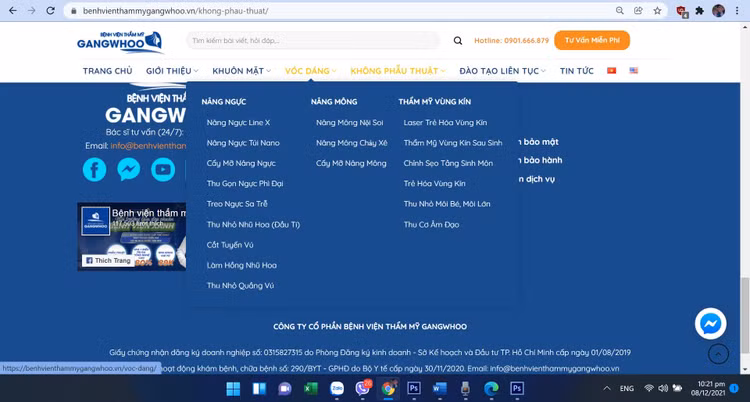This screenshot has height=402, width=750.
Task: Open the floating Messenger chat bubble
Action: click(711, 324)
